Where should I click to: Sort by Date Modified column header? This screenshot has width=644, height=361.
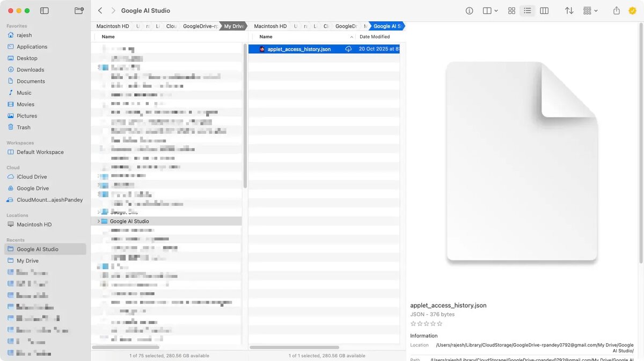pyautogui.click(x=375, y=37)
